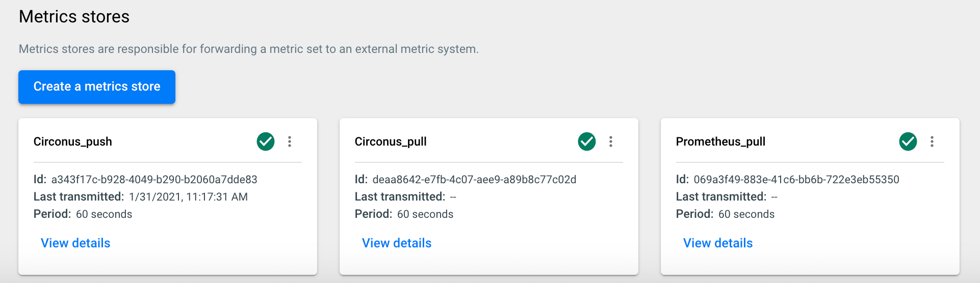Image resolution: width=980 pixels, height=283 pixels.
Task: Open the three-dot menu for Circonus_pull
Action: coord(611,142)
